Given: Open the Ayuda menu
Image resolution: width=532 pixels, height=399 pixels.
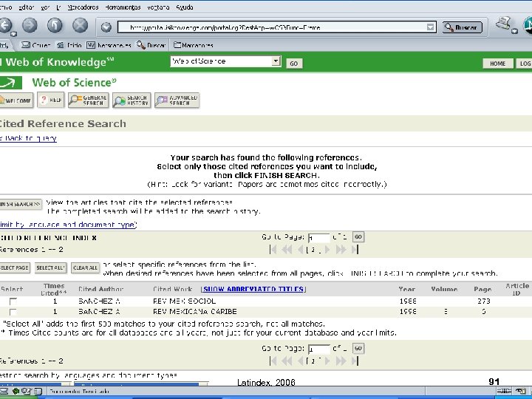Looking at the screenshot, I should [185, 7].
